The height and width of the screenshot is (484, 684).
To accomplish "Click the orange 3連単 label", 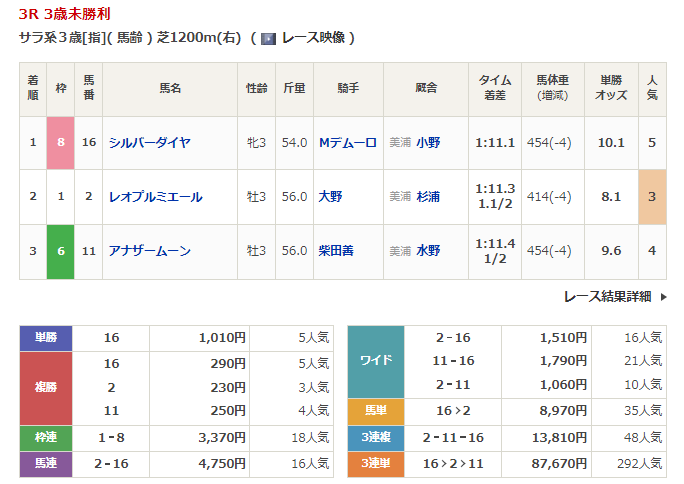I will point(375,464).
